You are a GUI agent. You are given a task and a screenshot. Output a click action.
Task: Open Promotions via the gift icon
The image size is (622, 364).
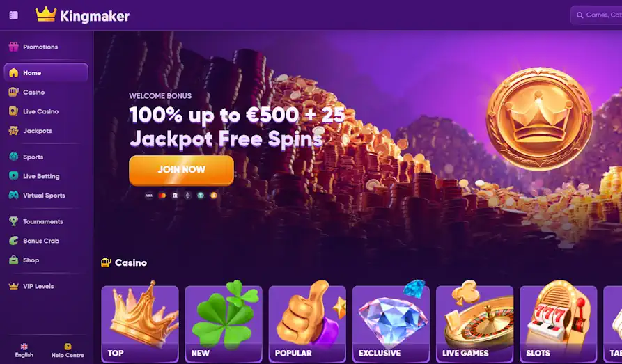click(x=13, y=47)
